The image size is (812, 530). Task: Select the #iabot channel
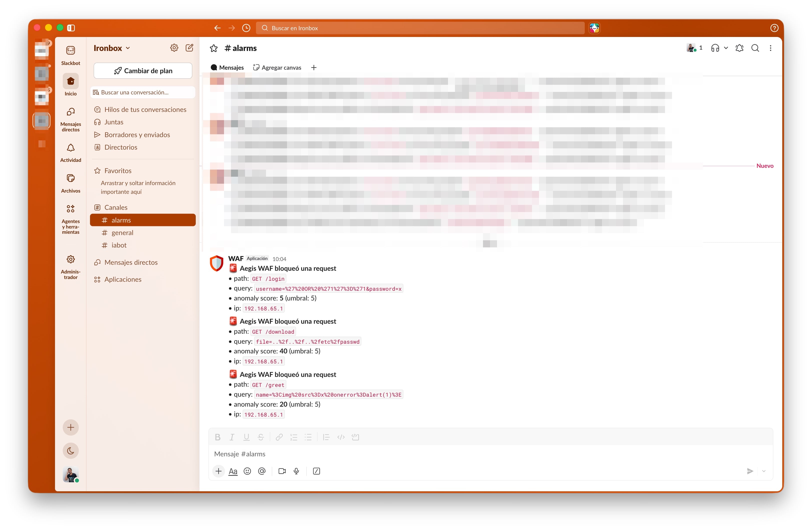(x=142, y=246)
